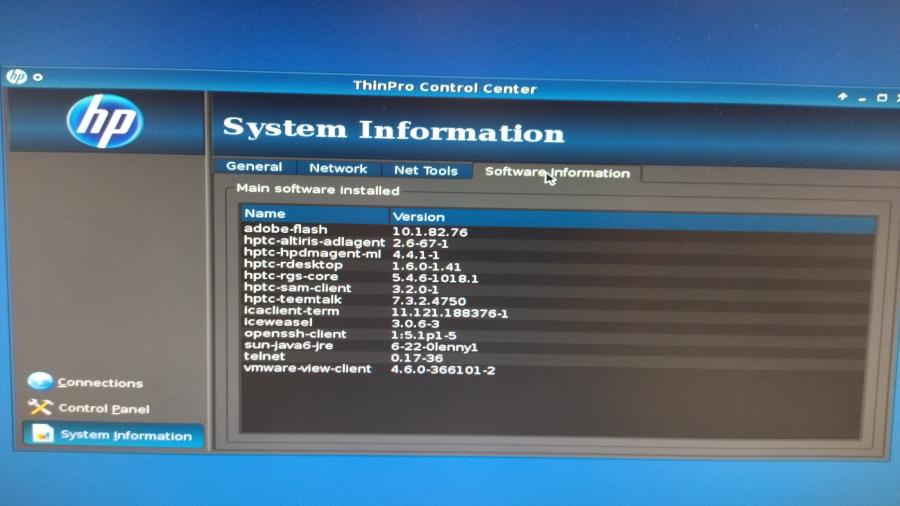Select the telnet row
900x506 pixels.
[x=554, y=357]
